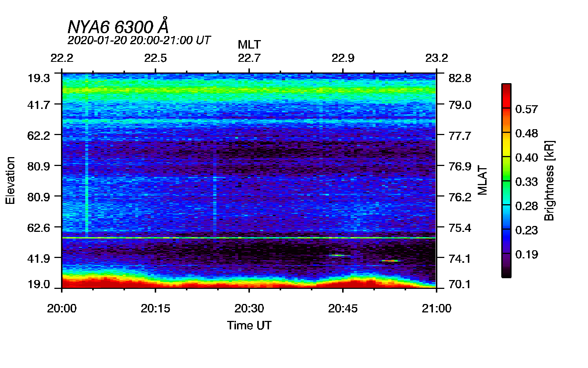Select the elevation tick label 19.0
This screenshot has height=368, width=588.
point(39,284)
